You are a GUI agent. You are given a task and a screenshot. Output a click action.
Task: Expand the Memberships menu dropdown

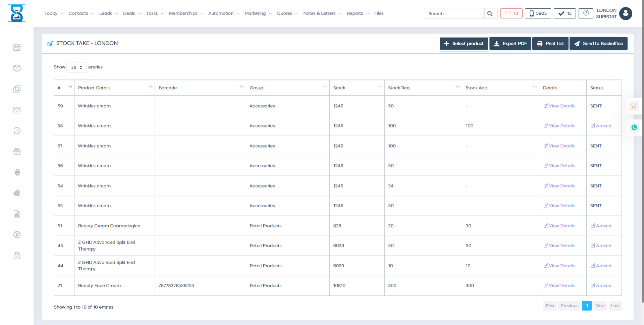click(186, 13)
